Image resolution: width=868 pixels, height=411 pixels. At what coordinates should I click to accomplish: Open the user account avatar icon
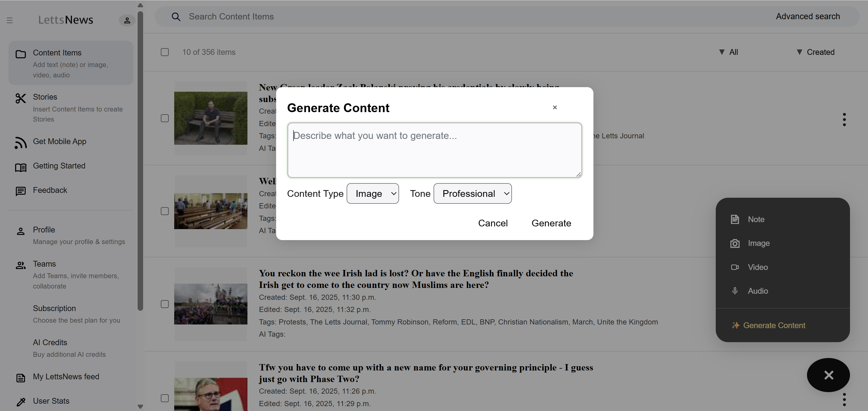click(127, 20)
